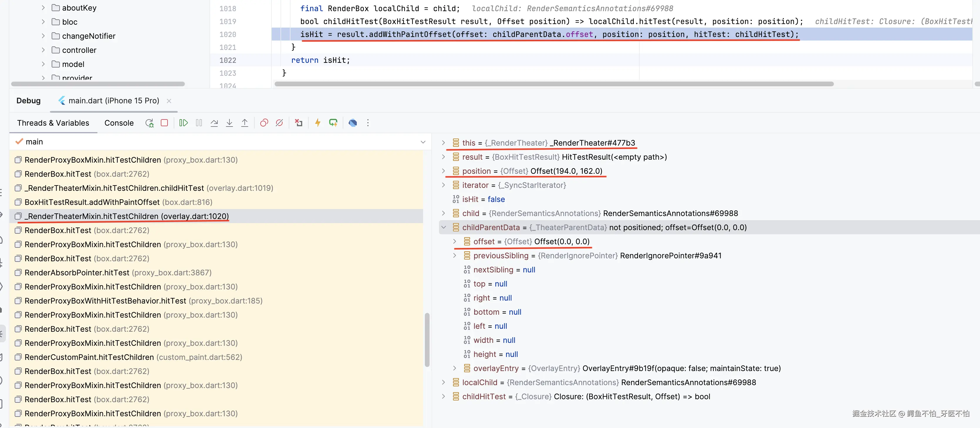Open the main thread dropdown
The width and height of the screenshot is (980, 428).
pos(423,142)
